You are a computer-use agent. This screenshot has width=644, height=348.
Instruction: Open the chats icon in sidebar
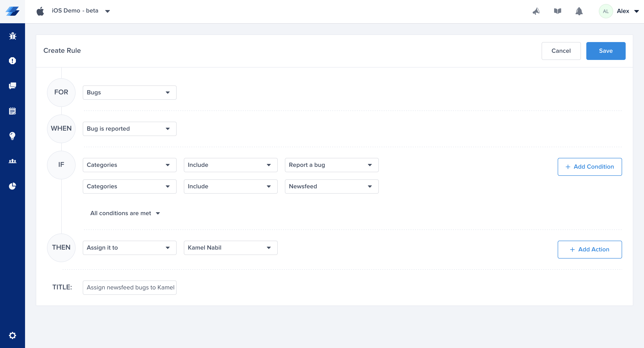pyautogui.click(x=13, y=86)
